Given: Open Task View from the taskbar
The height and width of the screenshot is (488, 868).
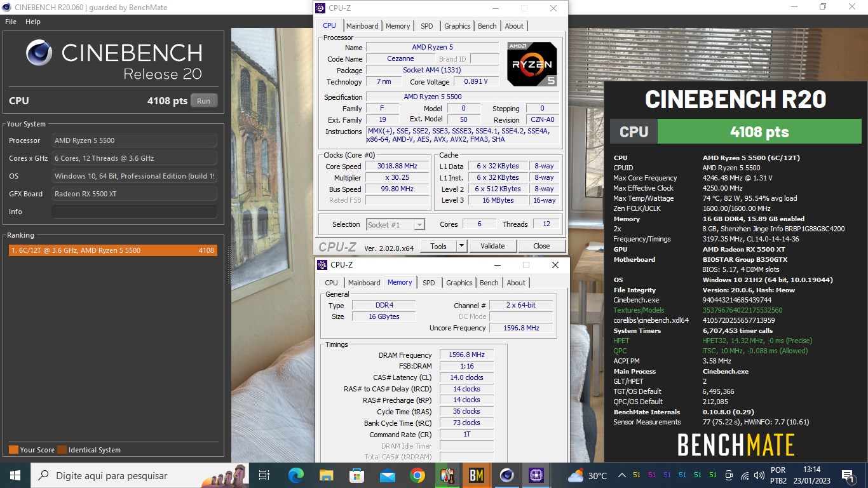Looking at the screenshot, I should [264, 475].
